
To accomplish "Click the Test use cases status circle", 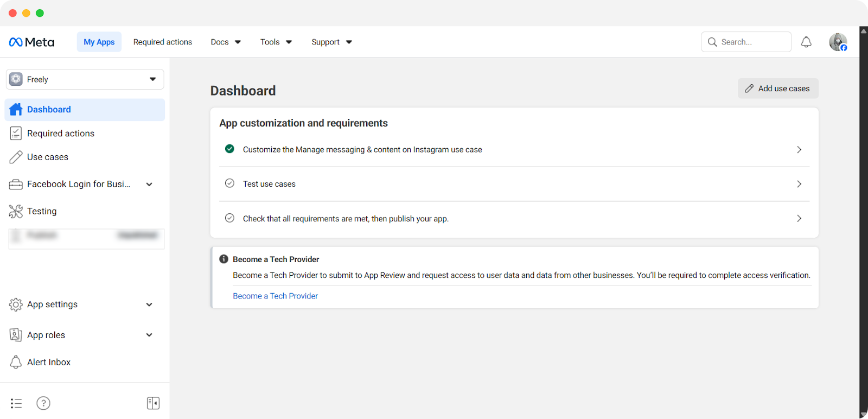I will (x=229, y=183).
